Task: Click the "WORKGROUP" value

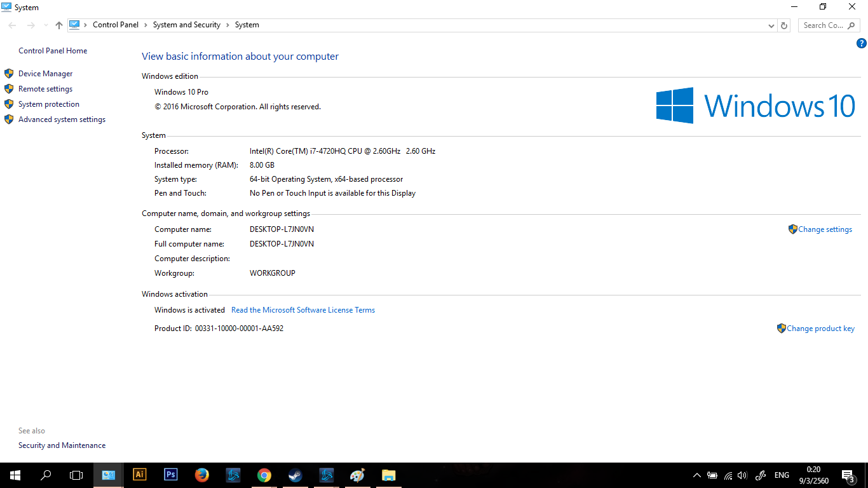Action: tap(273, 273)
